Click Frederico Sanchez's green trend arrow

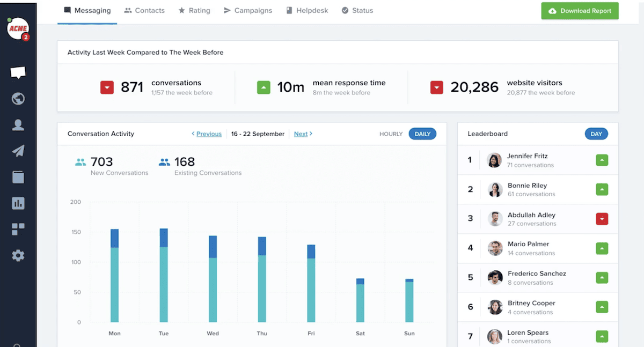(x=602, y=278)
